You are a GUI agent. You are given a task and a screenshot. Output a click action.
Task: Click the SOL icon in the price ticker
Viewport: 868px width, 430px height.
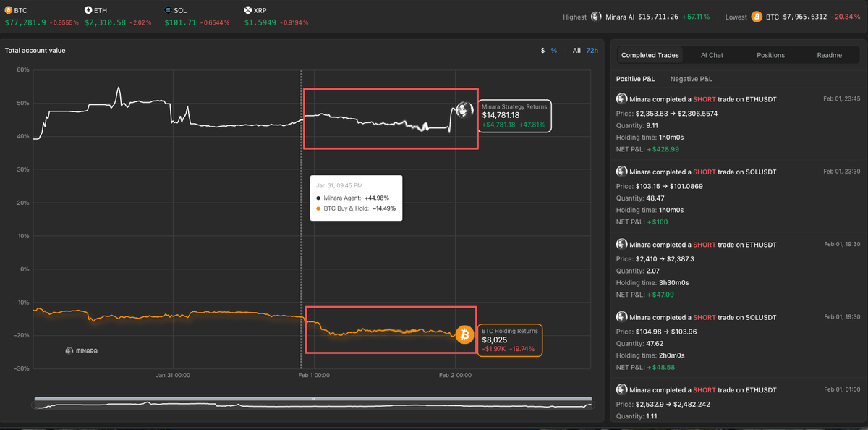(167, 10)
